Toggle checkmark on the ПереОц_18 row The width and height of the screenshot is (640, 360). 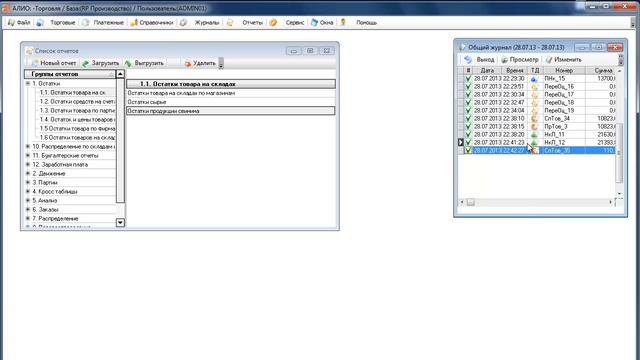click(x=468, y=102)
